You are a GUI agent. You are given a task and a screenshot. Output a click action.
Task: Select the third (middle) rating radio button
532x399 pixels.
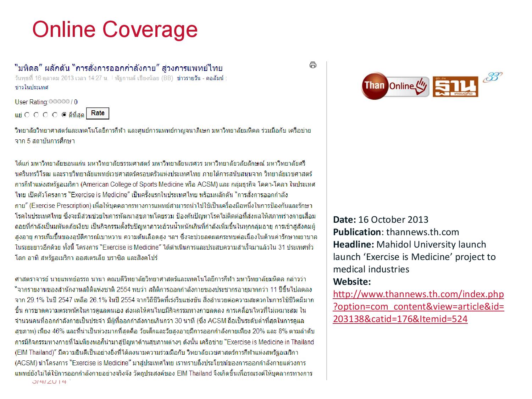[x=45, y=115]
